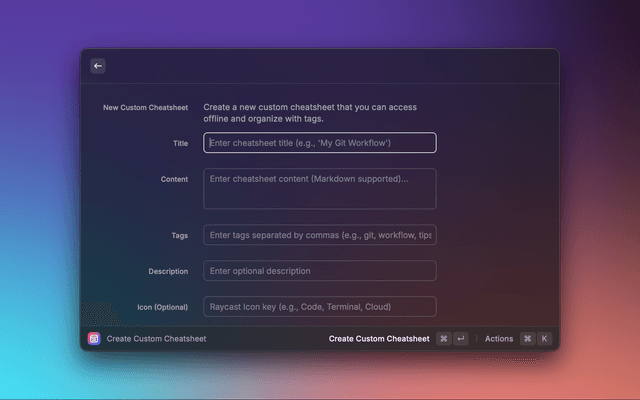Focus the Raycast Icon key field
Image resolution: width=640 pixels, height=400 pixels.
(x=319, y=307)
